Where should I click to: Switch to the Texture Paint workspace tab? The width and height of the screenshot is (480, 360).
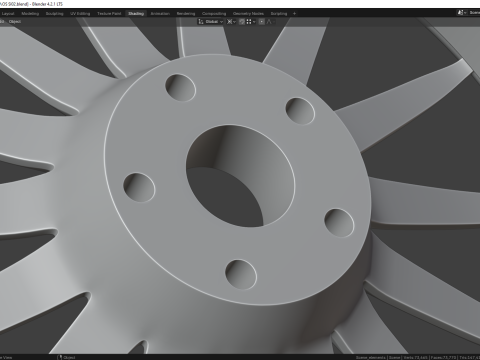(x=109, y=14)
